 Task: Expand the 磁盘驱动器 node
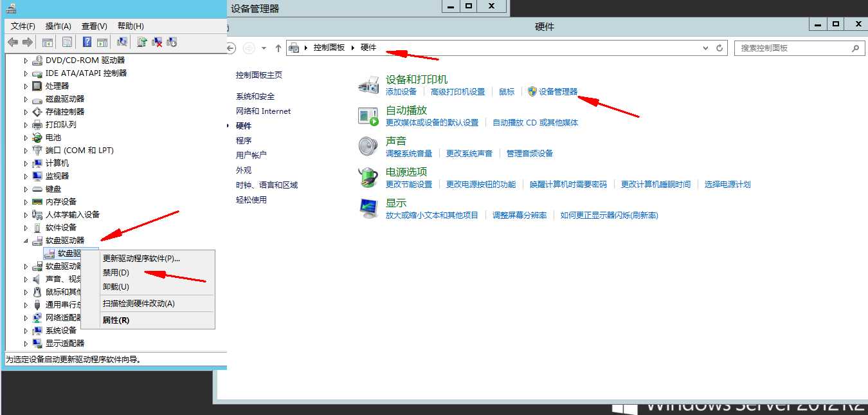26,98
